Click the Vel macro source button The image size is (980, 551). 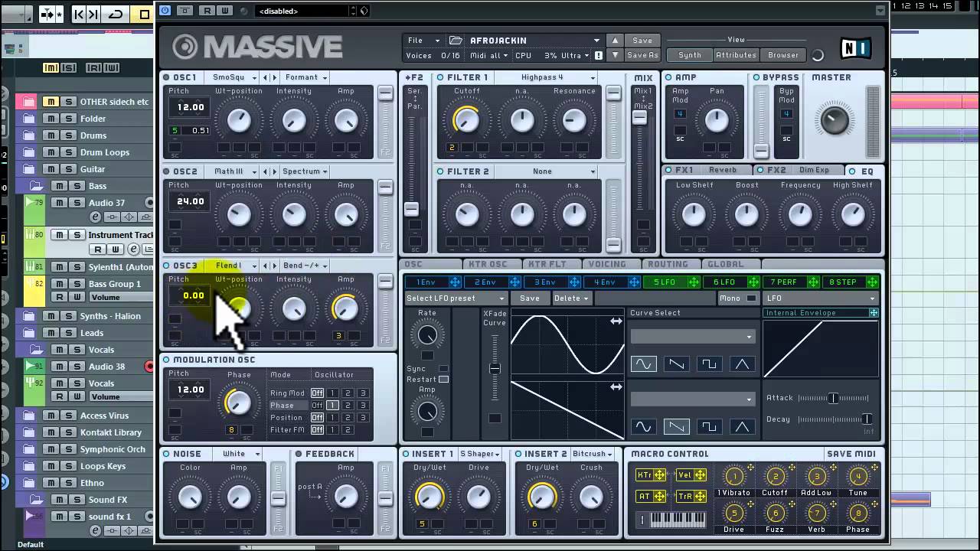[x=691, y=475]
